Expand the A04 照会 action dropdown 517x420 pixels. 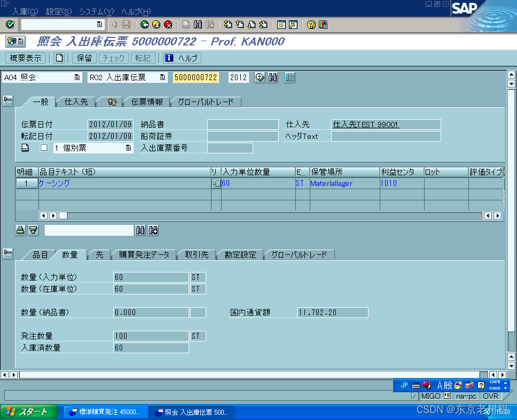[x=77, y=77]
